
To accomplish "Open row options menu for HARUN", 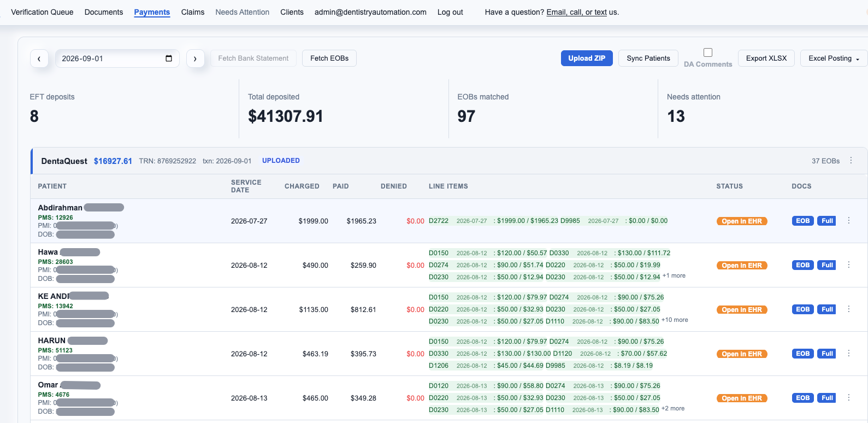I will [x=848, y=354].
